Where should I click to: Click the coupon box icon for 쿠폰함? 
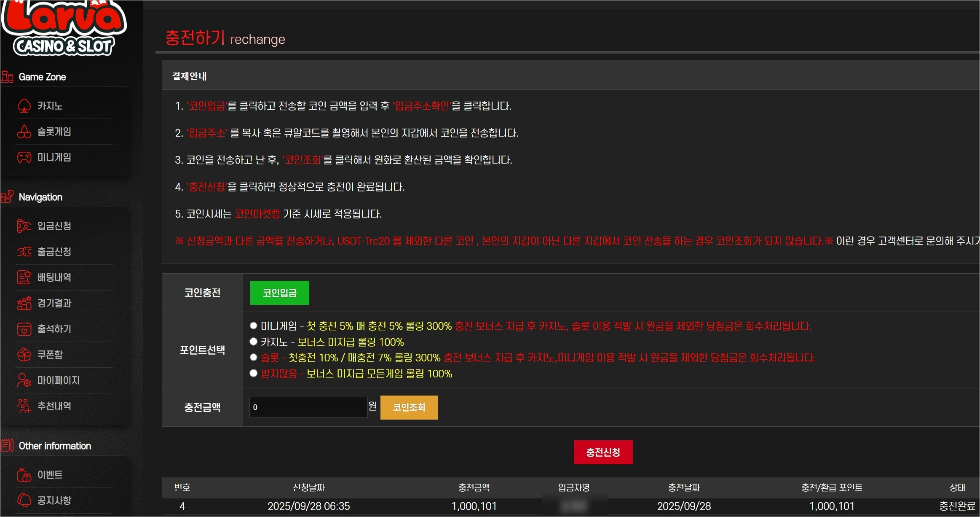point(24,355)
